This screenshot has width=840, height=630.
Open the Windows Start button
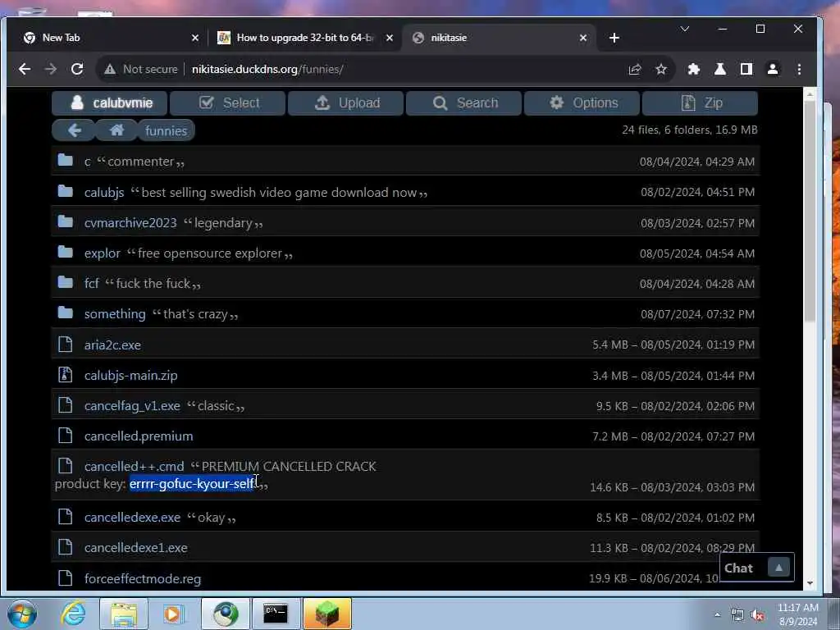[x=22, y=614]
